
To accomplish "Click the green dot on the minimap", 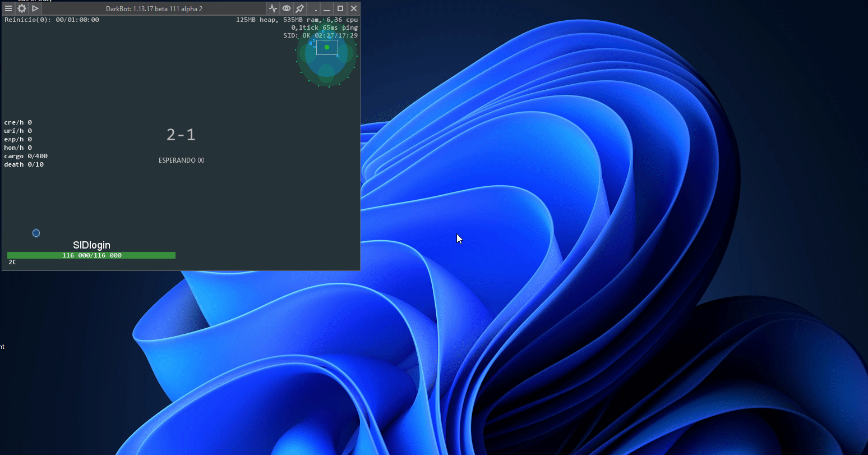I will [x=327, y=47].
